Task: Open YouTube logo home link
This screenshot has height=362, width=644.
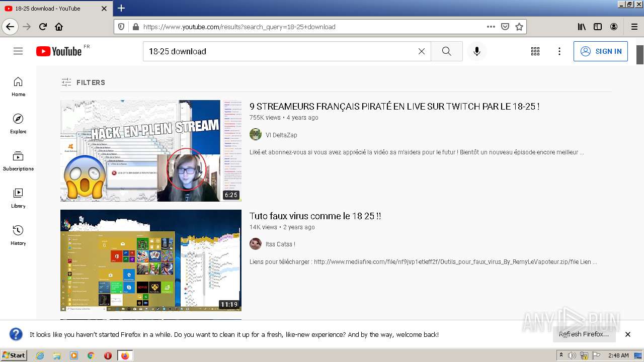Action: coord(59,51)
